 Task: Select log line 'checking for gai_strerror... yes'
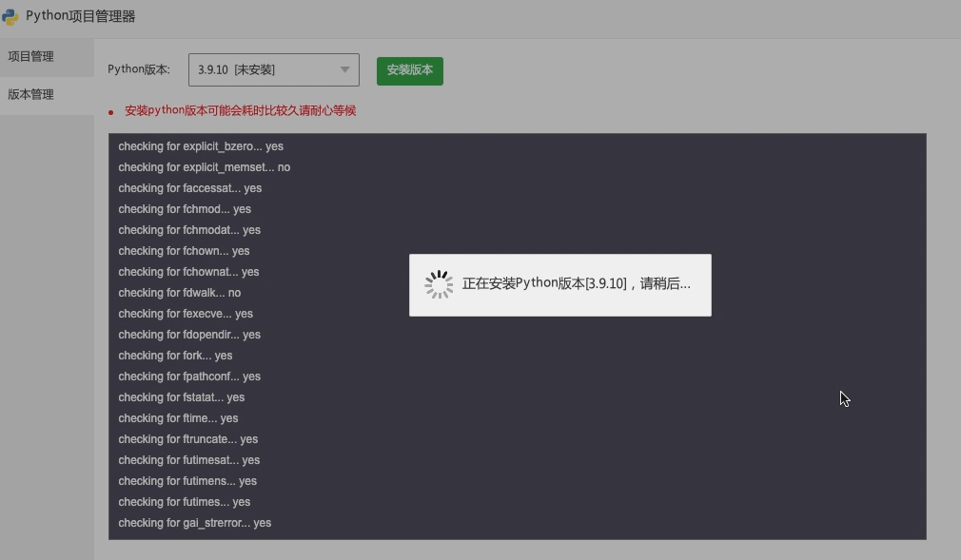(x=195, y=523)
